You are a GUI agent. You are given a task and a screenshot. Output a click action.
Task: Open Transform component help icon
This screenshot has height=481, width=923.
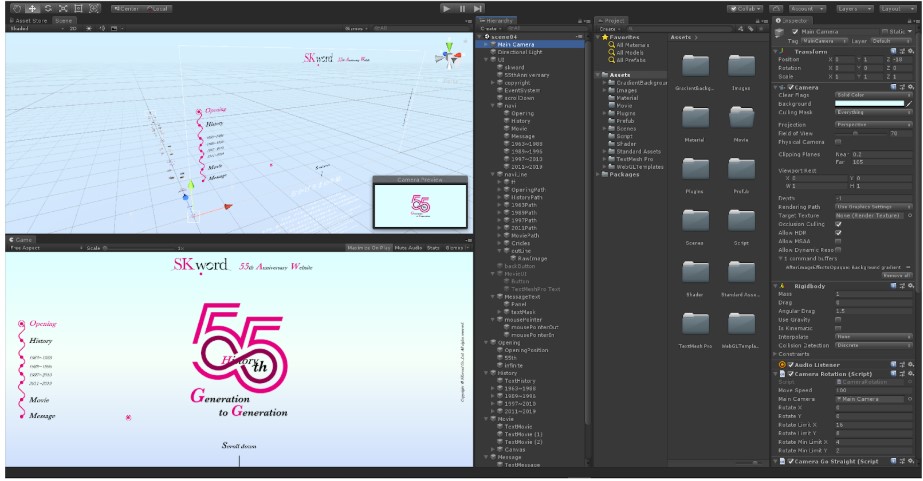pyautogui.click(x=894, y=52)
